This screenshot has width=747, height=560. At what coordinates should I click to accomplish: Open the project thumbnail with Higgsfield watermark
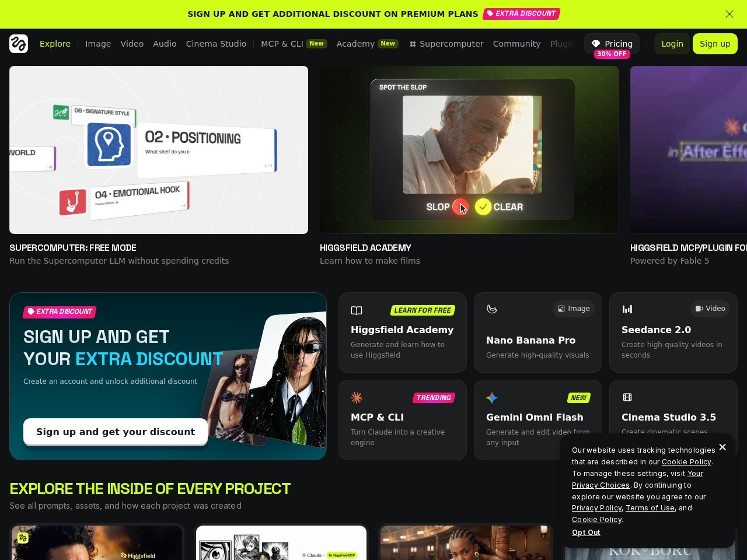point(97,542)
